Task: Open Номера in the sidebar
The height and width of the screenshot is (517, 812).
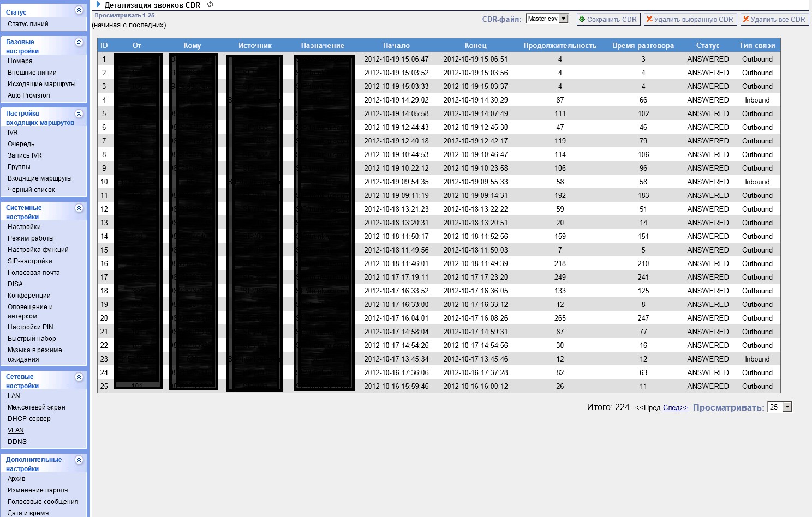Action: click(20, 61)
